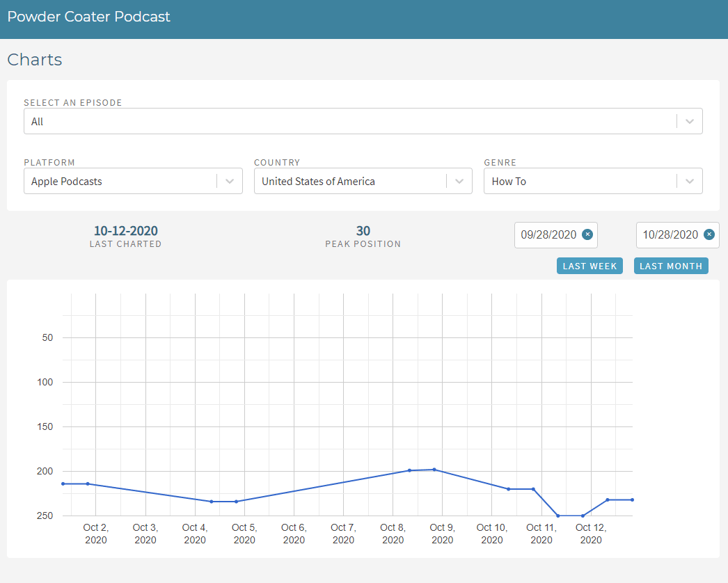The width and height of the screenshot is (728, 583).
Task: Click the Last Month button
Action: [671, 266]
